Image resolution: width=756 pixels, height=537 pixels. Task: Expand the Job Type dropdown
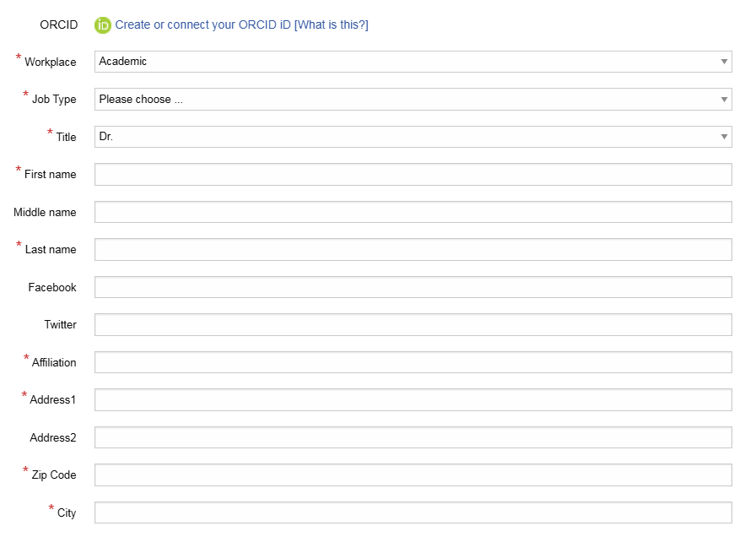(x=405, y=100)
